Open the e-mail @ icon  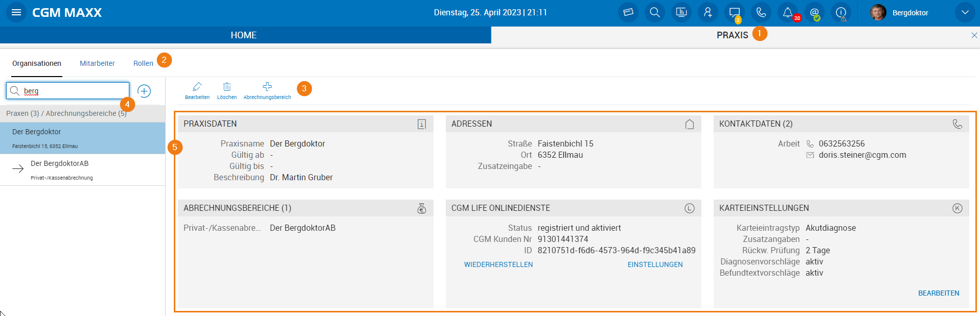pos(814,12)
